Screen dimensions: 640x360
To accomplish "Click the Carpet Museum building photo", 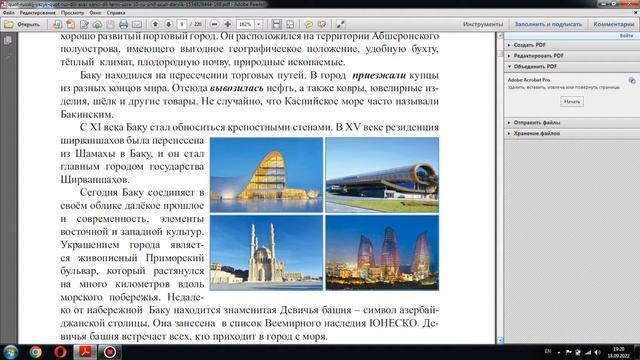I will [x=382, y=175].
